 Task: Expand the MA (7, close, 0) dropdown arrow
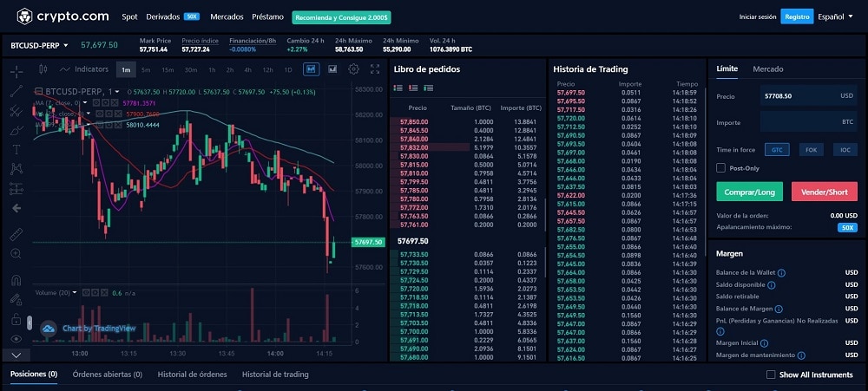coord(84,103)
